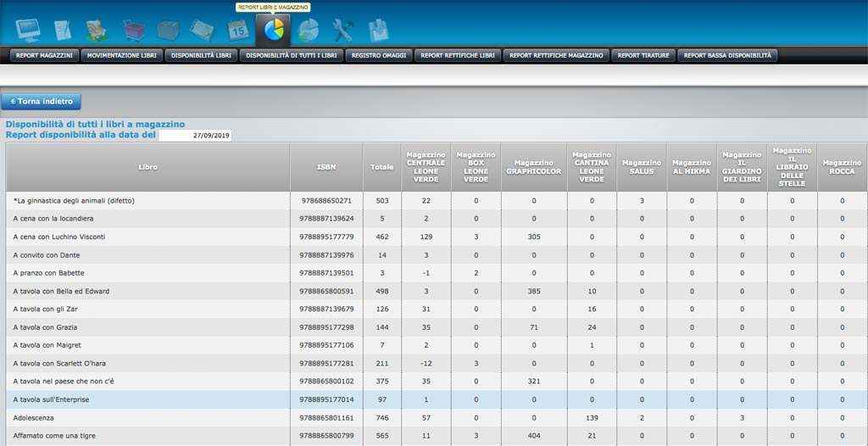Open the calendar 15 icon

point(238,31)
